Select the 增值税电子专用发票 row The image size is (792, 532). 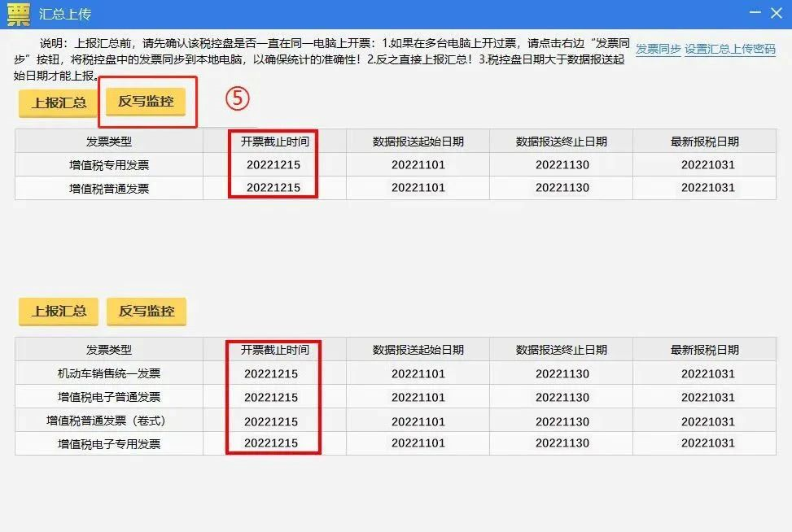[109, 444]
